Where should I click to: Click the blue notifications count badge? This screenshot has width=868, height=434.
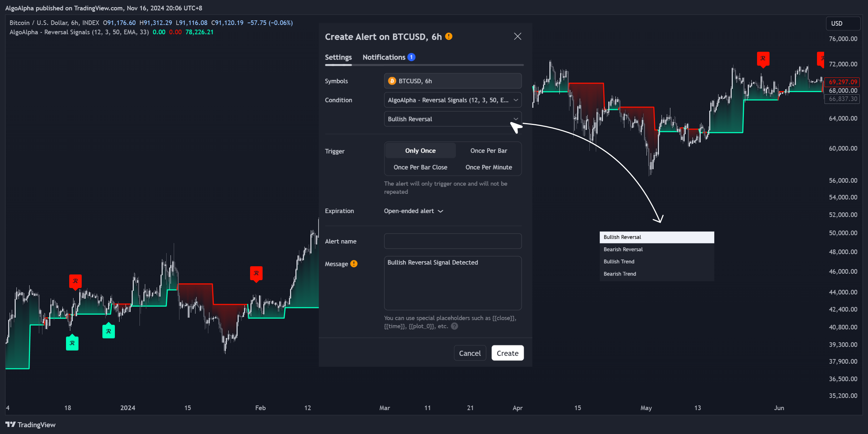[411, 57]
